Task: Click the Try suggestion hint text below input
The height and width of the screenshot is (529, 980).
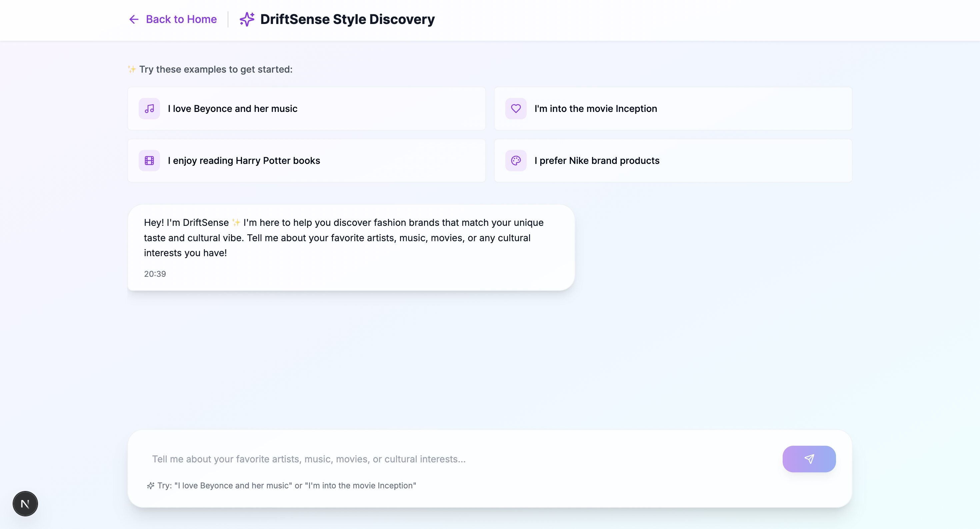Action: coord(286,486)
